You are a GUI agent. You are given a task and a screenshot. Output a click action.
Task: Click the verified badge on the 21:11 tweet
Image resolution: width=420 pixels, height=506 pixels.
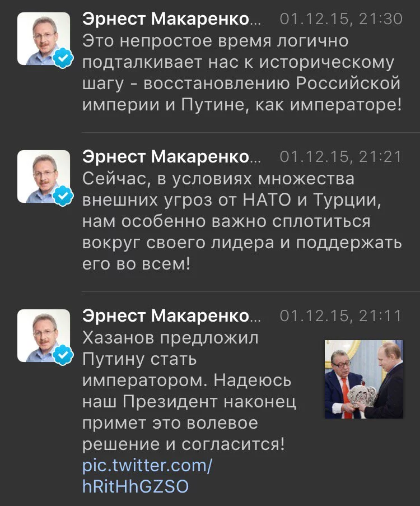(62, 355)
